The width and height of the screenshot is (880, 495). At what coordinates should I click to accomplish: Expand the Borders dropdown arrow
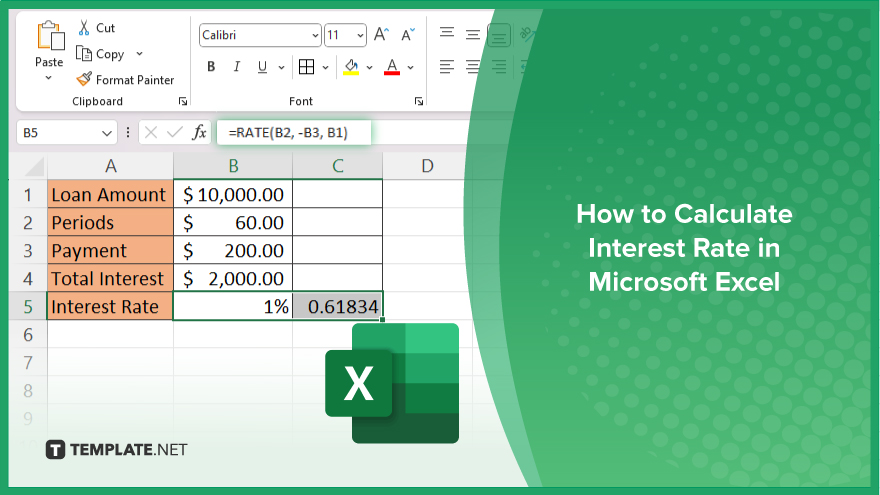pos(326,67)
